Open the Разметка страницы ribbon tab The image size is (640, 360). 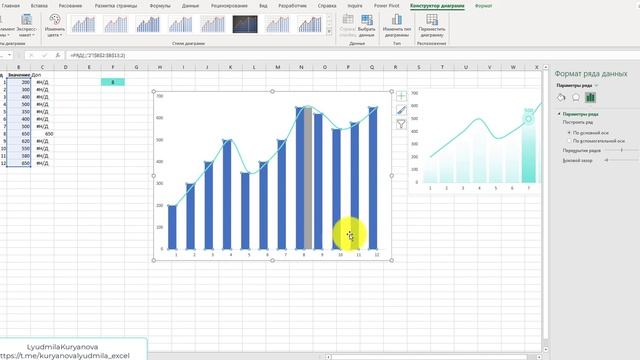(116, 6)
